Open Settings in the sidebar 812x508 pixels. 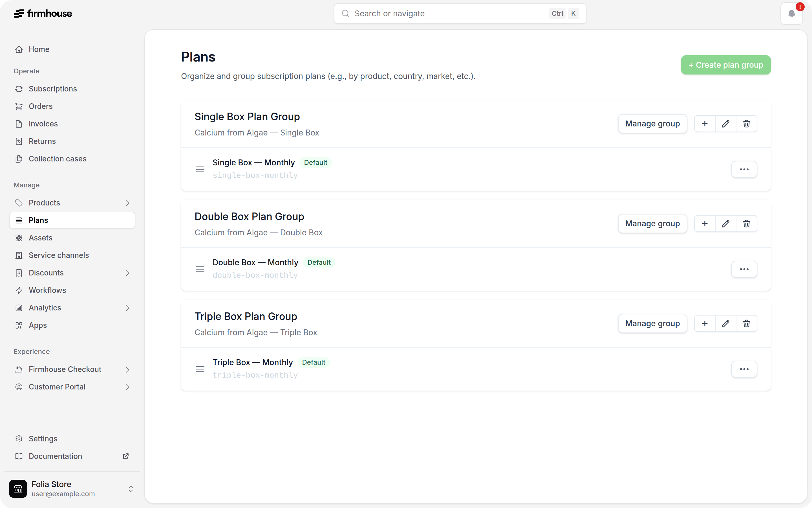pos(72,439)
